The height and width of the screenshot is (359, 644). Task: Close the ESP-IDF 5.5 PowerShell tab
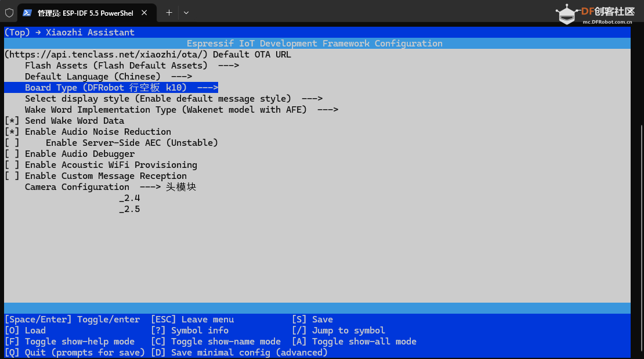click(x=144, y=12)
